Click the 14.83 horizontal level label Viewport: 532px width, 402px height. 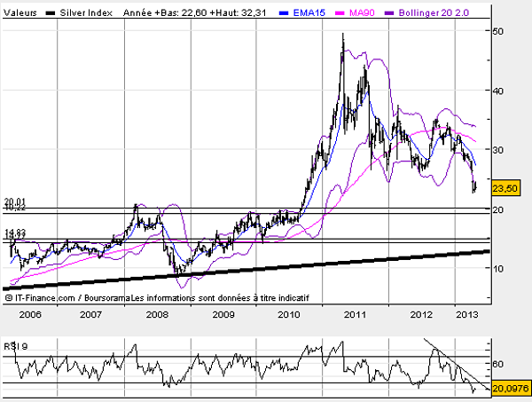[x=15, y=233]
